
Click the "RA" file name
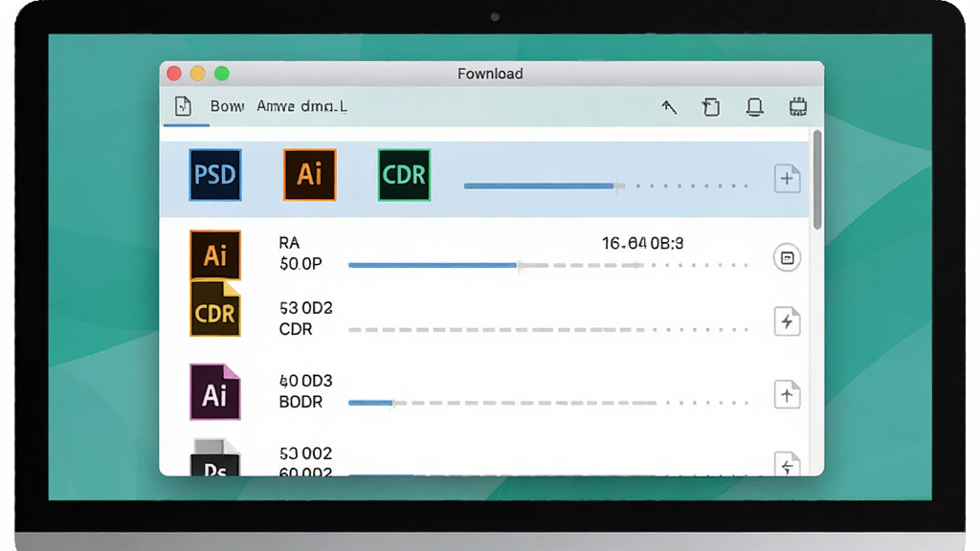[x=289, y=243]
